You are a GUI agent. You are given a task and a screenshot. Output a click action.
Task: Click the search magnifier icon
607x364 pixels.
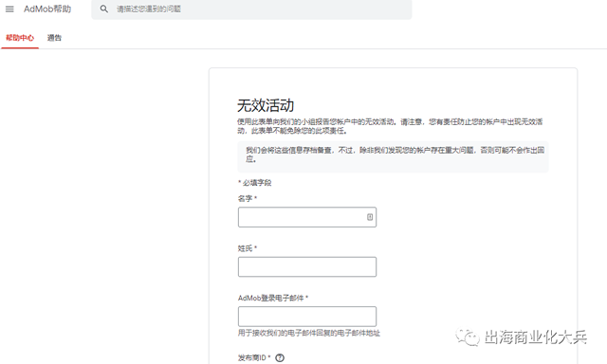pyautogui.click(x=103, y=9)
